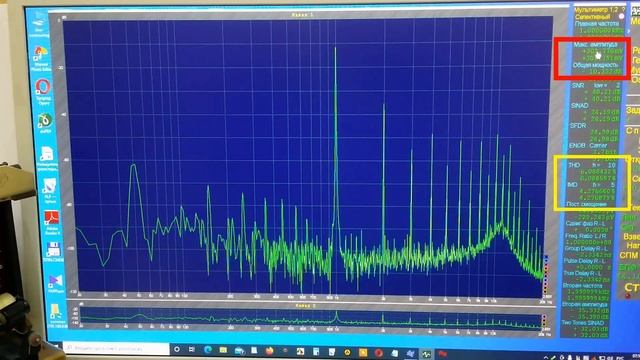Open the purple desktop shortcut below TOTALCMD
Viewport: 640px width, 360px height.
[56, 283]
